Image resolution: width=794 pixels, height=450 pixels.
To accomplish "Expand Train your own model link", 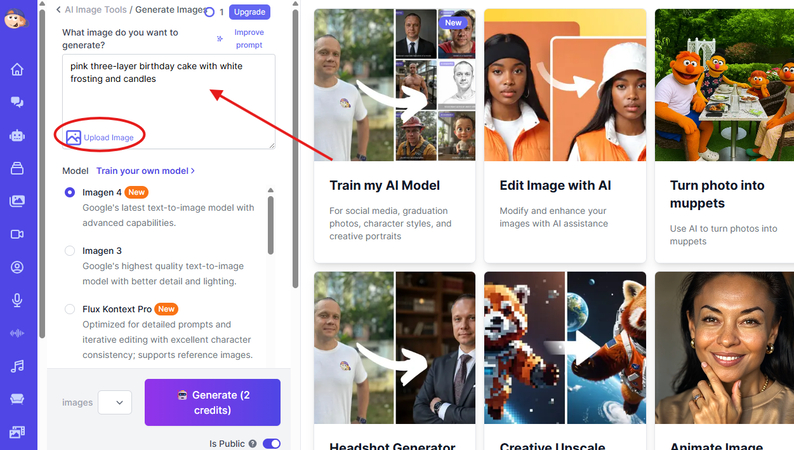I will (145, 171).
